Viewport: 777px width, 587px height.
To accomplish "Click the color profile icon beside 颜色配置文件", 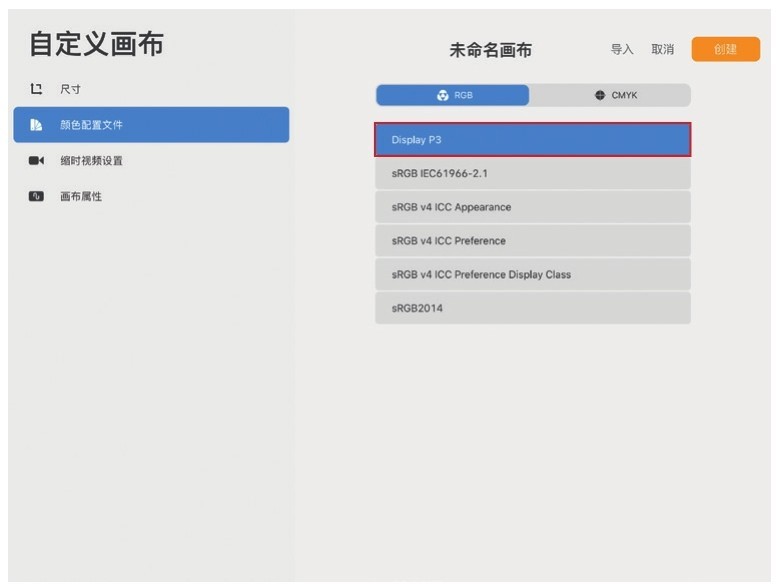I will [36, 125].
